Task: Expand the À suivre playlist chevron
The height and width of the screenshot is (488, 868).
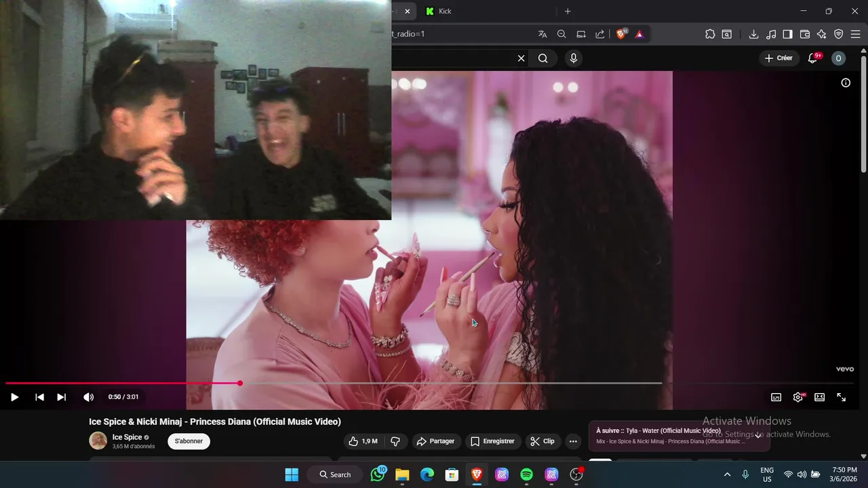Action: pyautogui.click(x=758, y=436)
